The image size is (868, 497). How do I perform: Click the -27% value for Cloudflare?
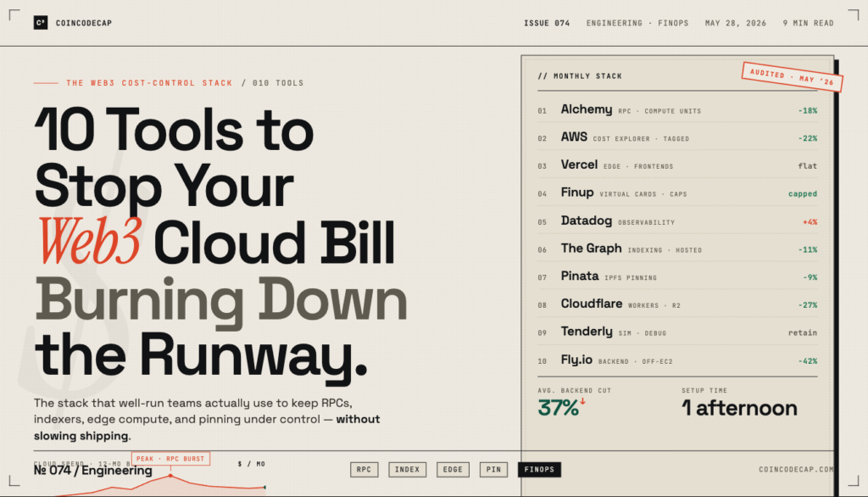click(x=808, y=305)
